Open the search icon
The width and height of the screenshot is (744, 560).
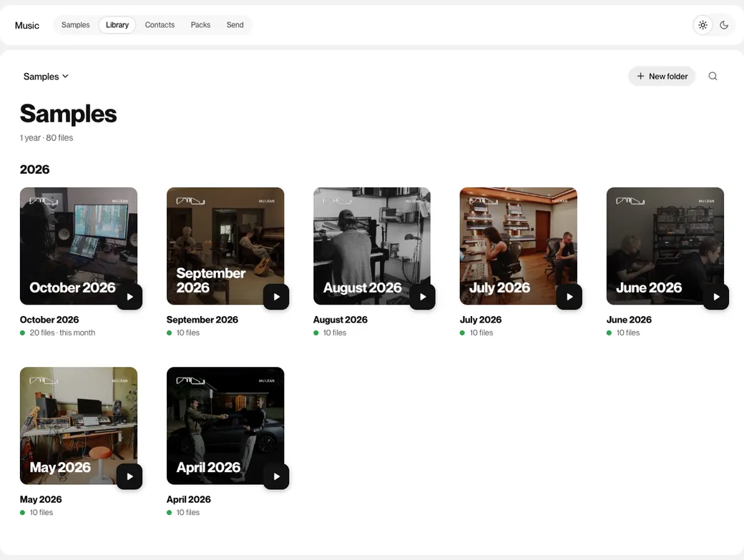pos(713,77)
